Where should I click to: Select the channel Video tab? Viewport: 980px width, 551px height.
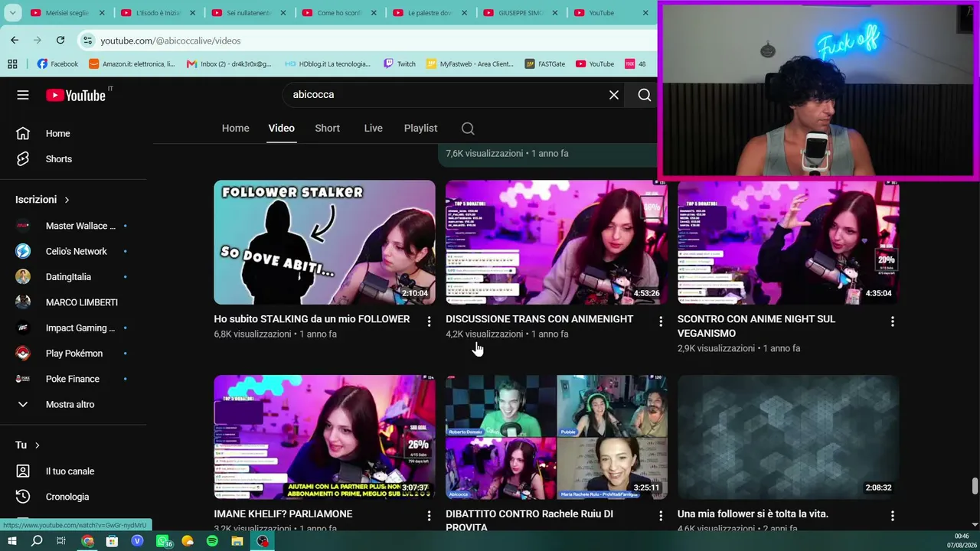[281, 129]
